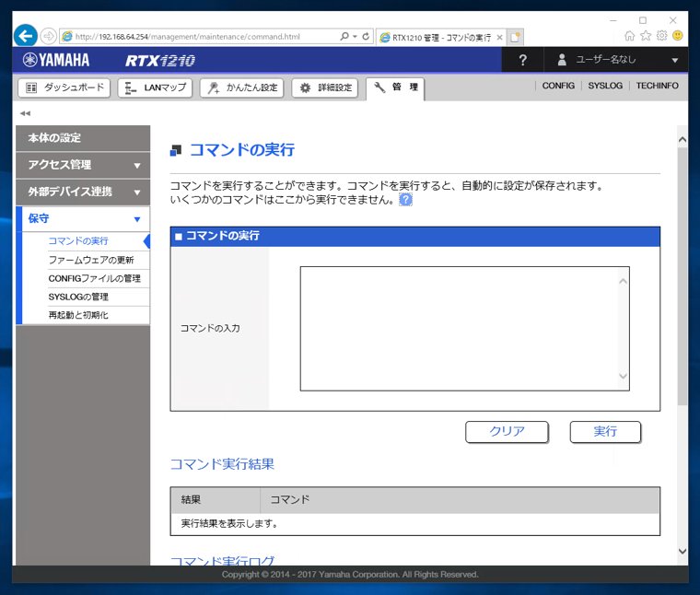
Task: Open the SYSLOG link
Action: click(x=605, y=86)
